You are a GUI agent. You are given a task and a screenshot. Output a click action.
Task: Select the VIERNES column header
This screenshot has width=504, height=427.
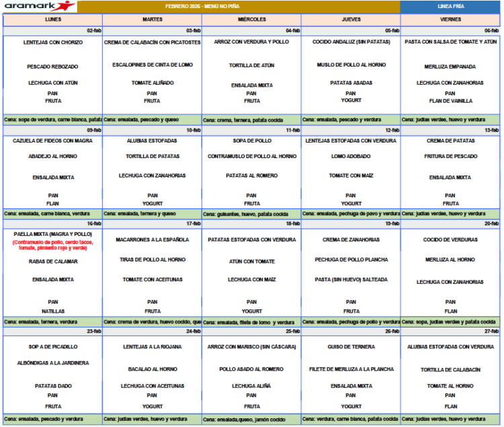click(x=450, y=20)
